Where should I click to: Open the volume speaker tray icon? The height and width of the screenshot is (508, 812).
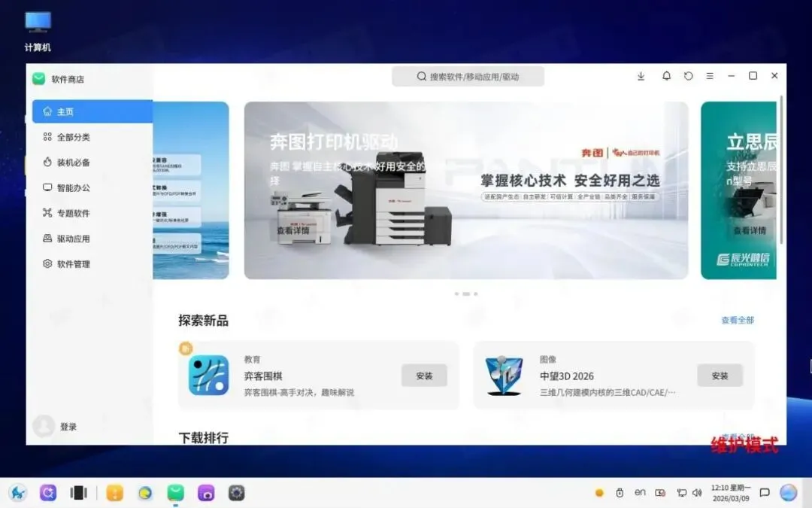[697, 493]
